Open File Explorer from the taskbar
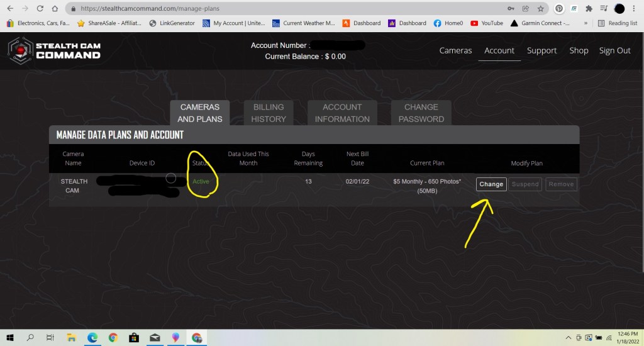This screenshot has width=644, height=346. (x=72, y=338)
